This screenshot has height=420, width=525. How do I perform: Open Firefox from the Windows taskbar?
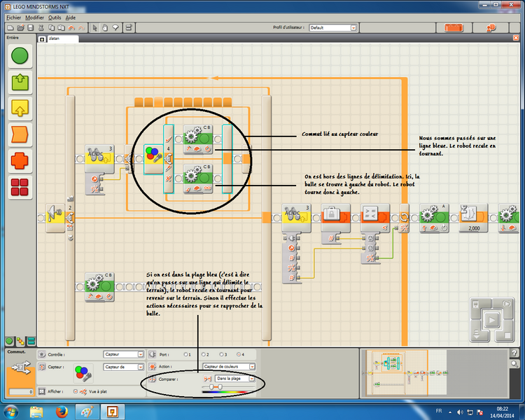pos(59,411)
